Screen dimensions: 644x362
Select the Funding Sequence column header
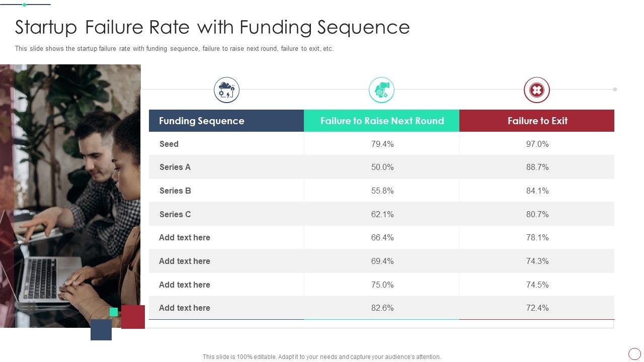202,121
